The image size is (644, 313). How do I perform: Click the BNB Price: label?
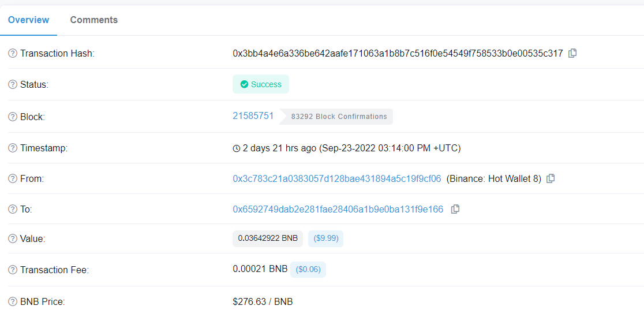[x=43, y=303]
